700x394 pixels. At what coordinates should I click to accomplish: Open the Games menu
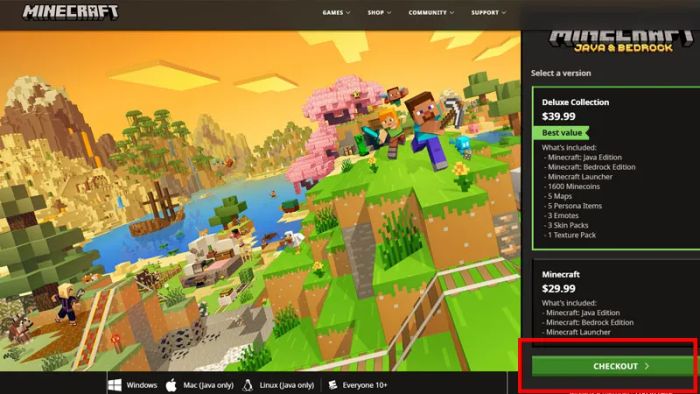(x=336, y=12)
